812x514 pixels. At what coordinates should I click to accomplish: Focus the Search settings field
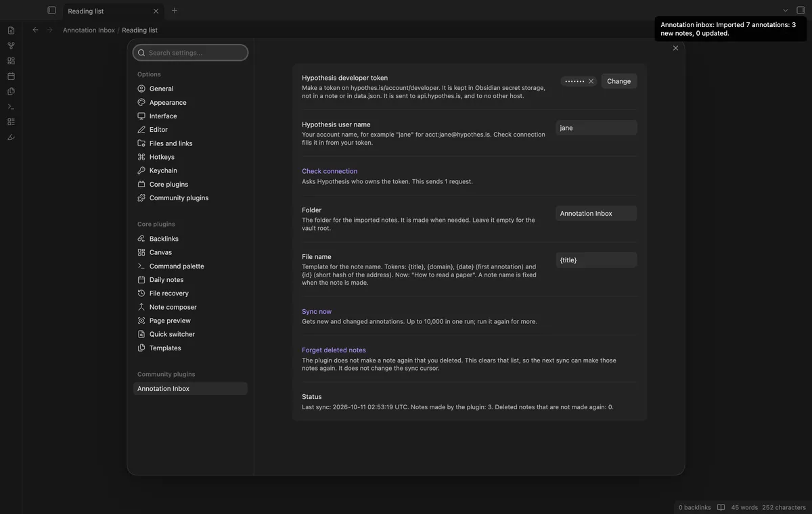click(x=191, y=53)
